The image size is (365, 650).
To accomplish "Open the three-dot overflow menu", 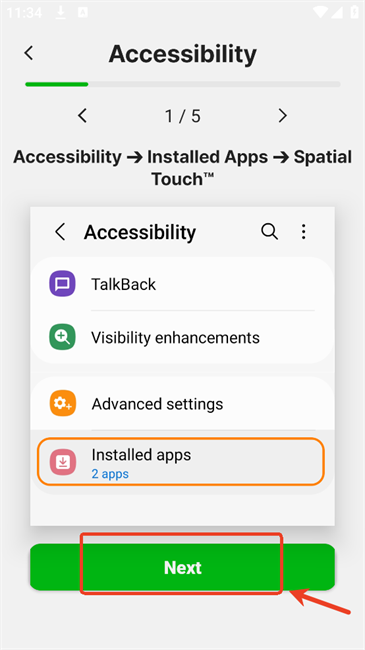I will tap(304, 232).
